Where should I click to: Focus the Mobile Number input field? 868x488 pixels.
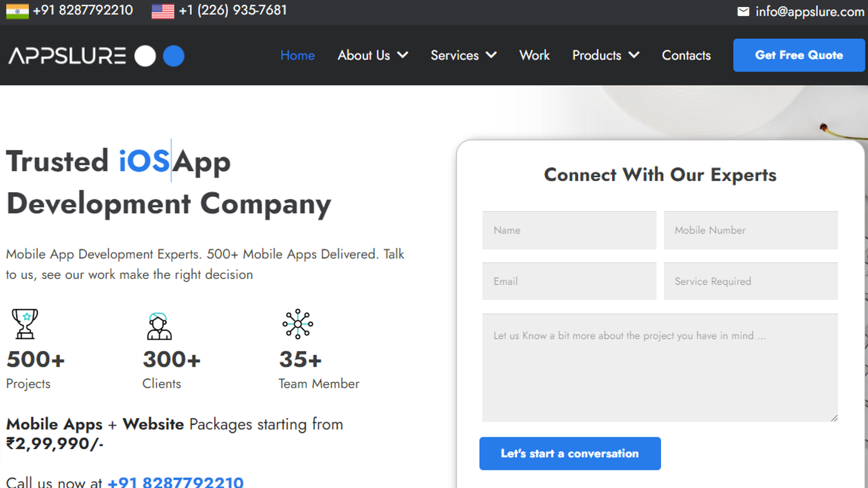(750, 230)
